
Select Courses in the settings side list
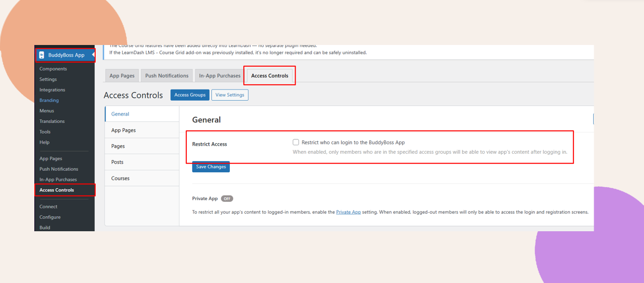coord(142,178)
